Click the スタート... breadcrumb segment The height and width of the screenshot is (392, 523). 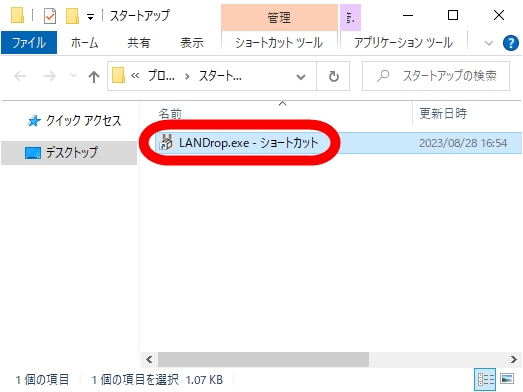coord(220,76)
